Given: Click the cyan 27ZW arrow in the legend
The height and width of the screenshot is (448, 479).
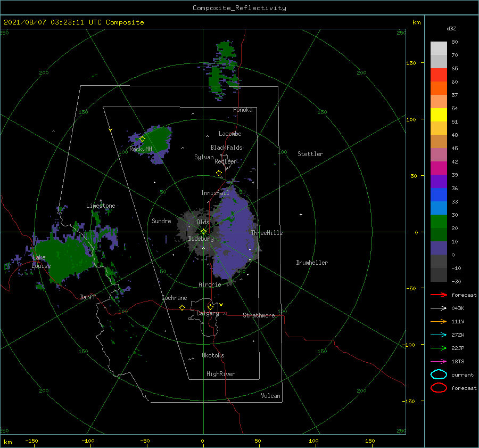Looking at the screenshot, I should pos(439,335).
